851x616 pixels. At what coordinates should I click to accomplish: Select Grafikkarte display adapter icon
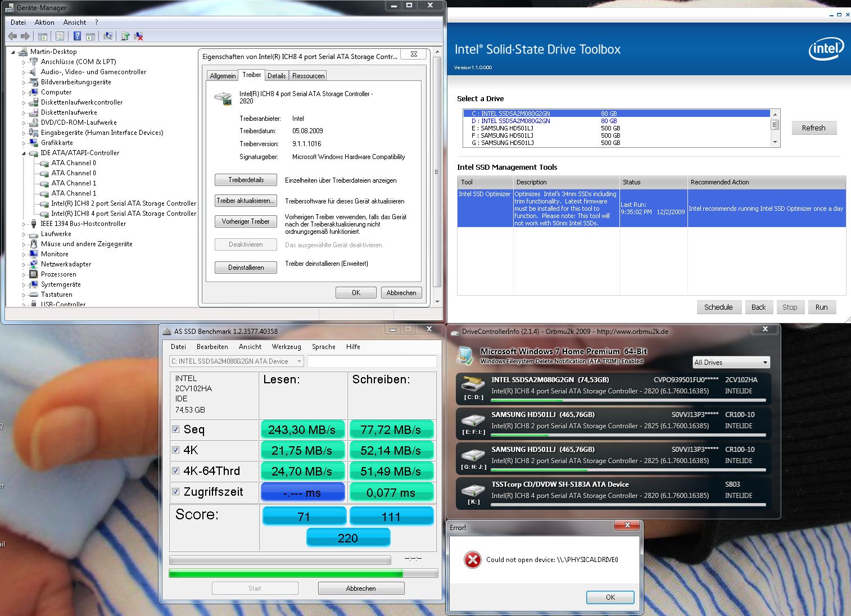tap(34, 143)
